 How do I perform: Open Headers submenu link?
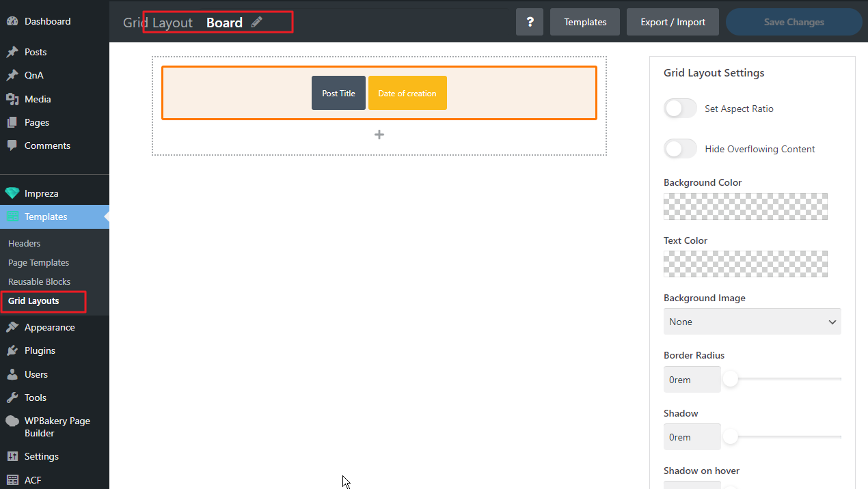click(24, 243)
